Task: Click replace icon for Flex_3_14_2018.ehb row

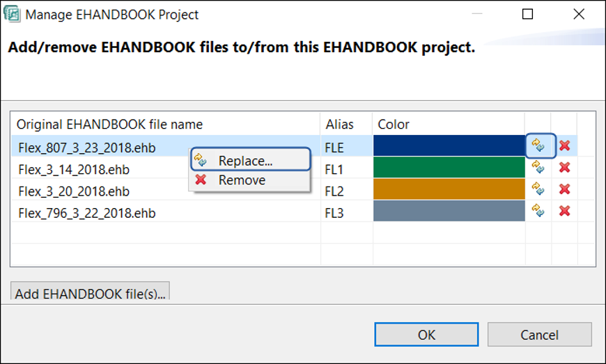Action: click(538, 167)
